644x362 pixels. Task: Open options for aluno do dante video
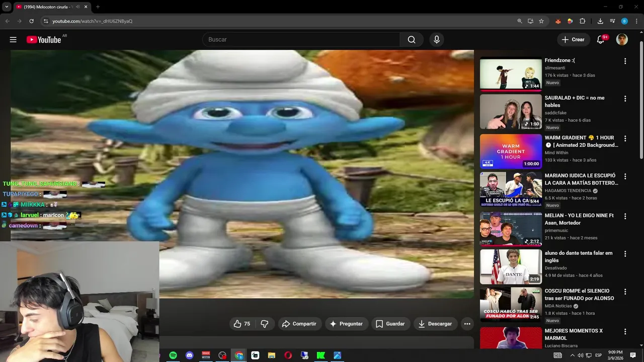625,254
